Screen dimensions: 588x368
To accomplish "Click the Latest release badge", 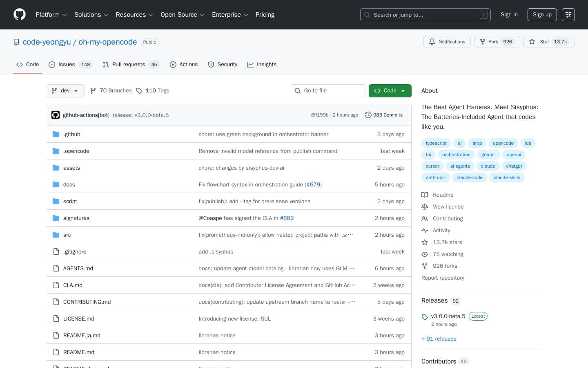I will [478, 316].
